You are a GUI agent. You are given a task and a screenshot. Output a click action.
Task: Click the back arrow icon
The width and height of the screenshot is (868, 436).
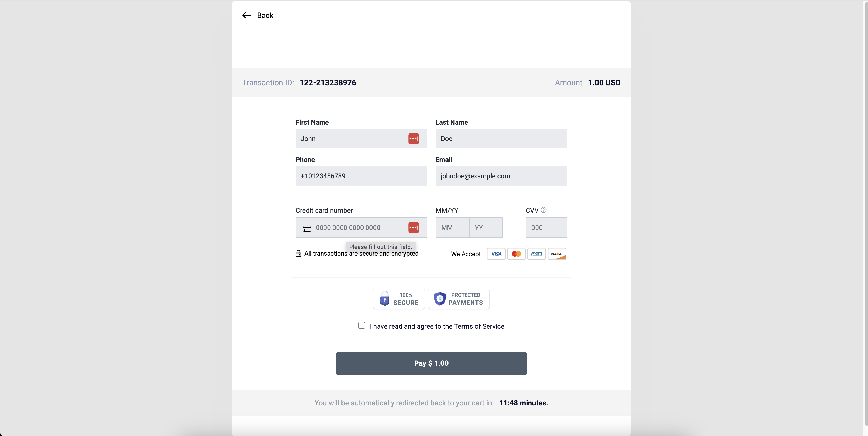pos(246,15)
